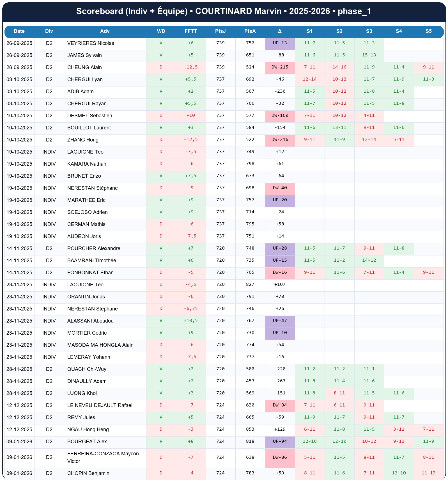
Task: Click the purple UP+13 badge
Action: tap(280, 43)
